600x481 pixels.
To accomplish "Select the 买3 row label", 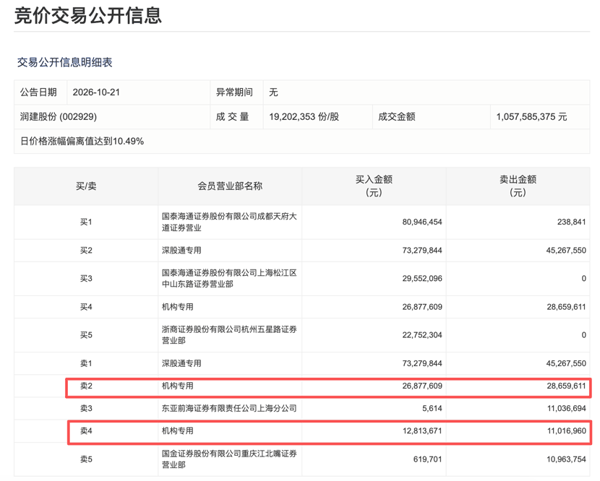I will point(86,279).
